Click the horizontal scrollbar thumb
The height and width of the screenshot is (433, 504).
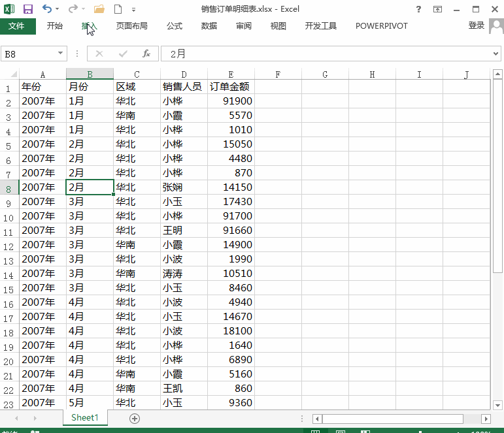[x=393, y=419]
